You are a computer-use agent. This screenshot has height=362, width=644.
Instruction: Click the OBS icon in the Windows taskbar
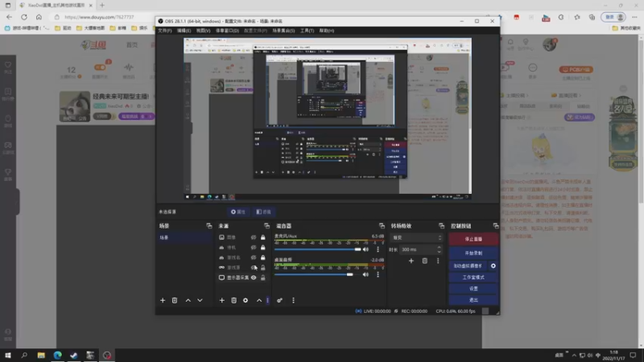pos(107,355)
